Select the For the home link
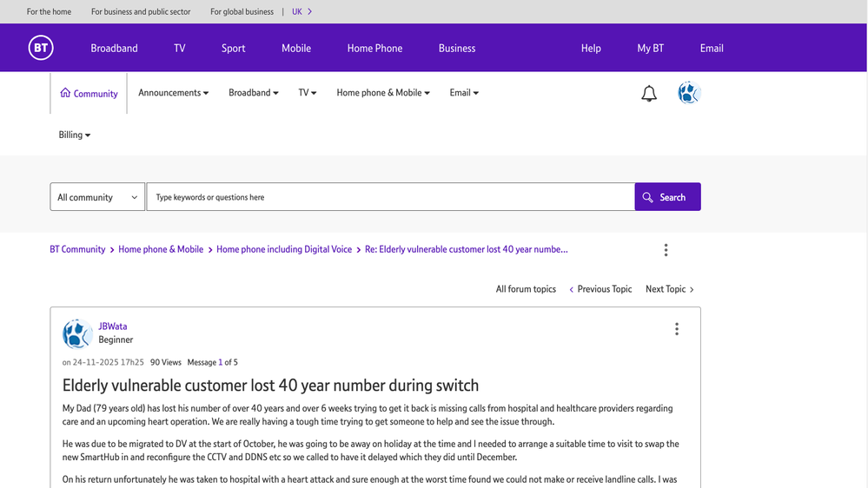The width and height of the screenshot is (868, 488). tap(49, 11)
